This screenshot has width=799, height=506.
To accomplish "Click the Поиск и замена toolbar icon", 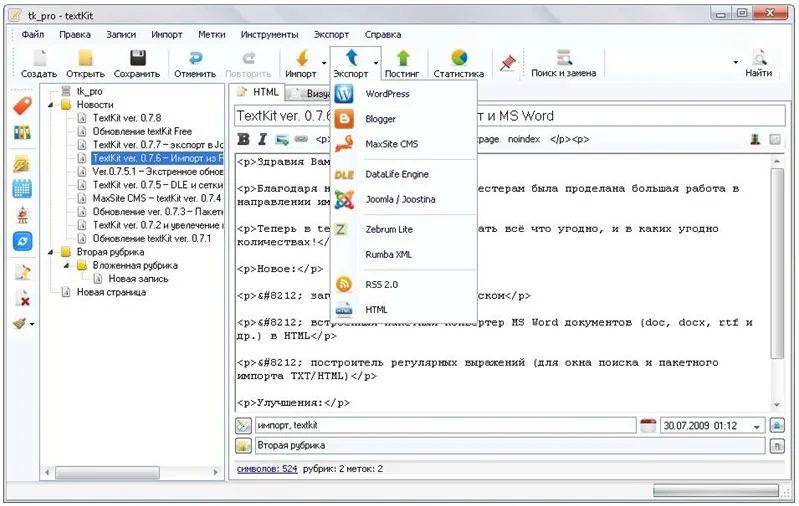I will 565,58.
